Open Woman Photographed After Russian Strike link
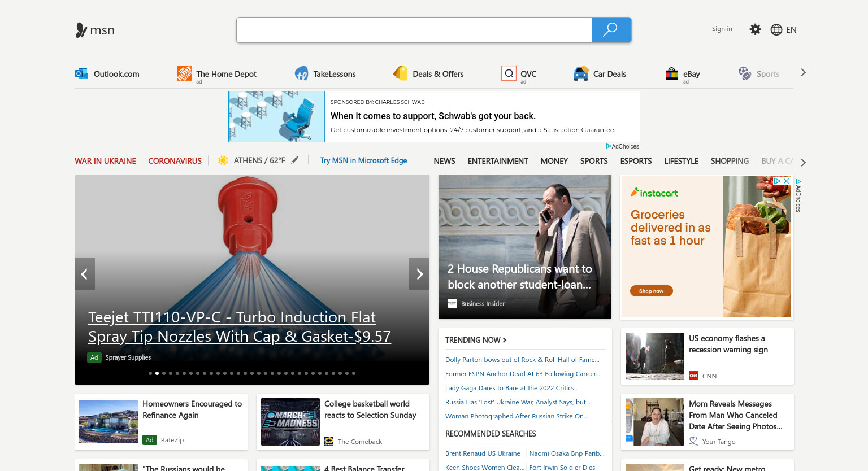This screenshot has height=471, width=868. pos(517,416)
